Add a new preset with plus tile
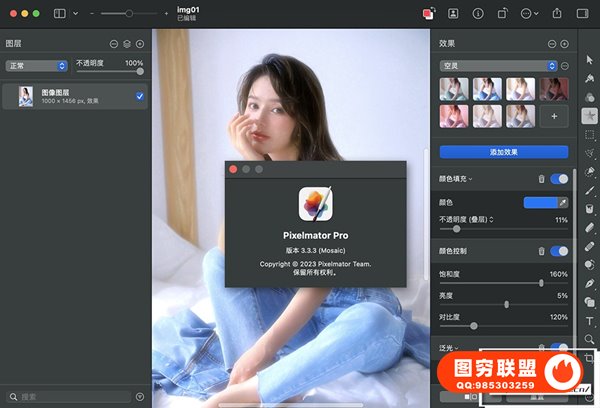The image size is (600, 408). pos(553,117)
